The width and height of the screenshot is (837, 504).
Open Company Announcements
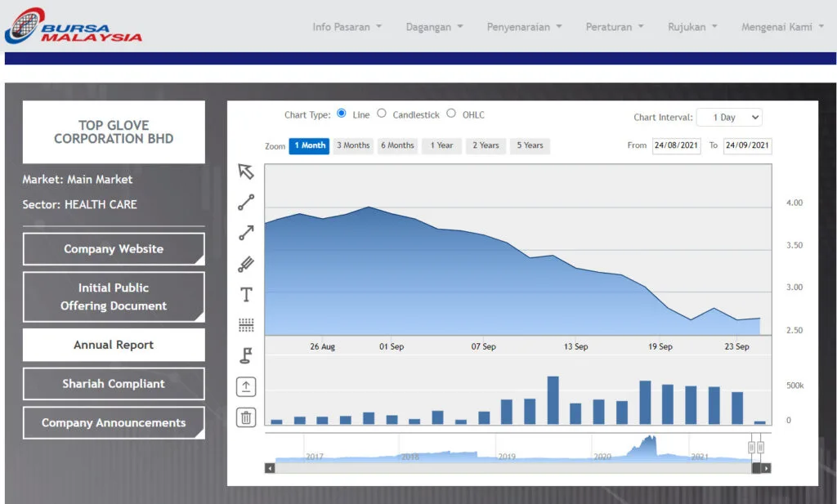[114, 423]
